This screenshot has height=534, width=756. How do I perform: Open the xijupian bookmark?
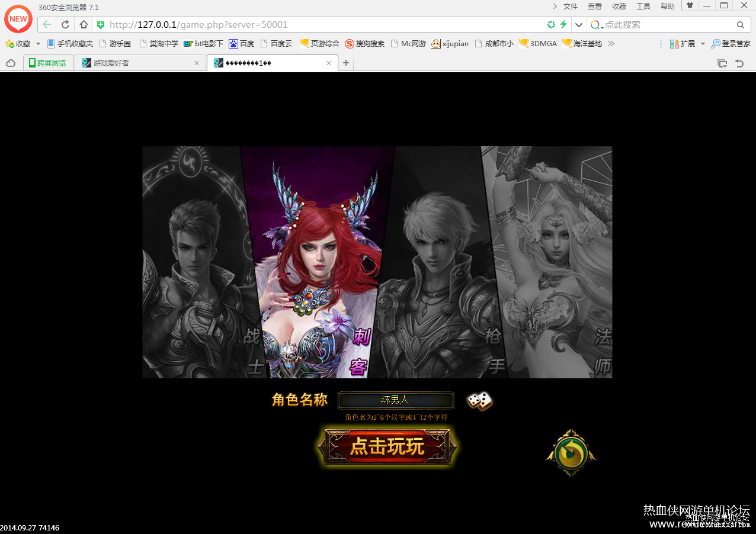(450, 44)
